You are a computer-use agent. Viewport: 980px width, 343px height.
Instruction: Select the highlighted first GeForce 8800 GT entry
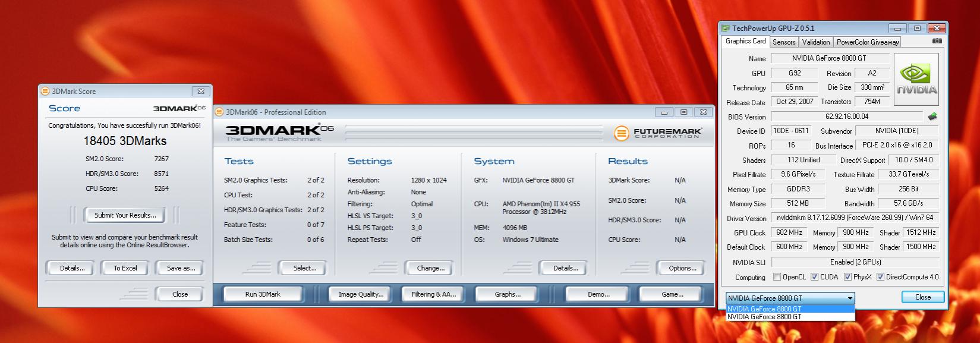pyautogui.click(x=790, y=309)
